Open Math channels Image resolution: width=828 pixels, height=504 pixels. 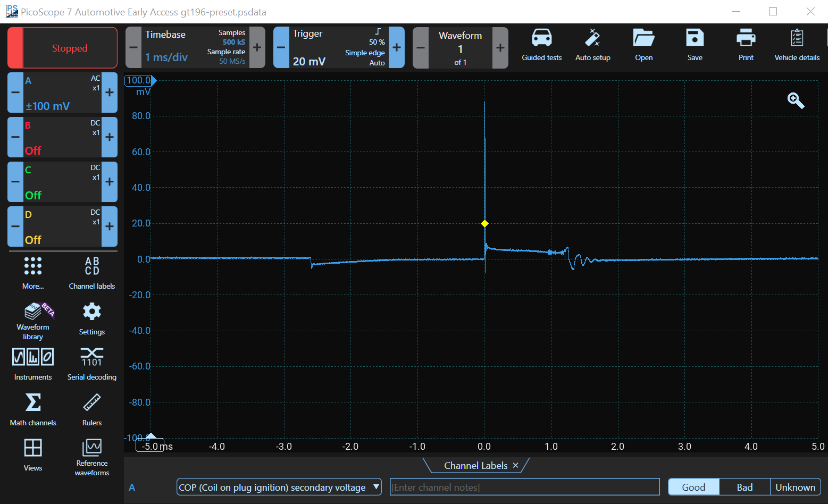(x=32, y=409)
